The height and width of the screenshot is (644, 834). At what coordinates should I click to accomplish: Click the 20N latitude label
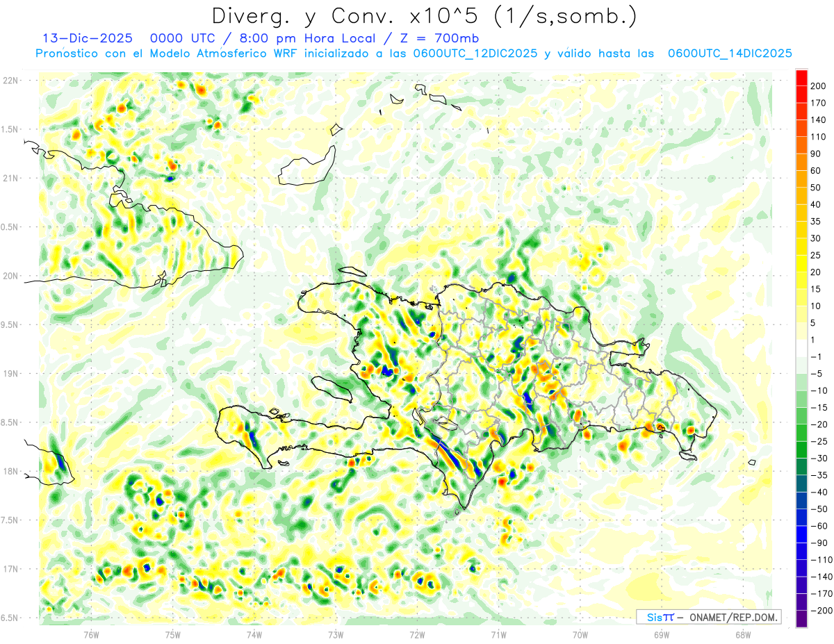[10, 276]
